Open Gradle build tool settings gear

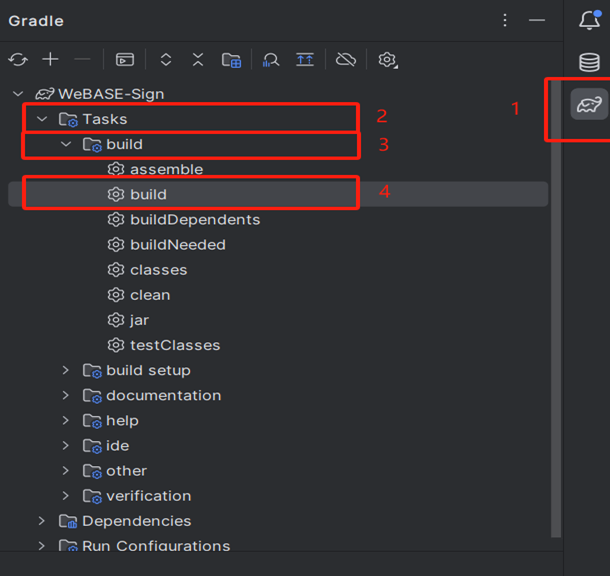click(387, 60)
